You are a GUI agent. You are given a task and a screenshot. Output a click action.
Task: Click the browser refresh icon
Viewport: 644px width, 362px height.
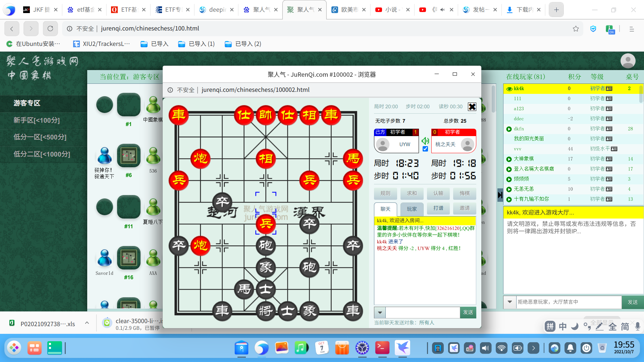(50, 29)
